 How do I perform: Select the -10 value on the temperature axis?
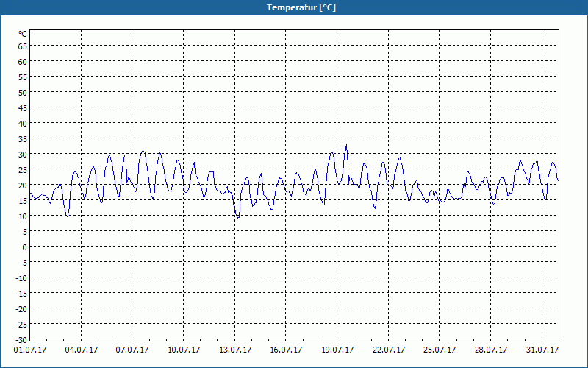coord(21,278)
